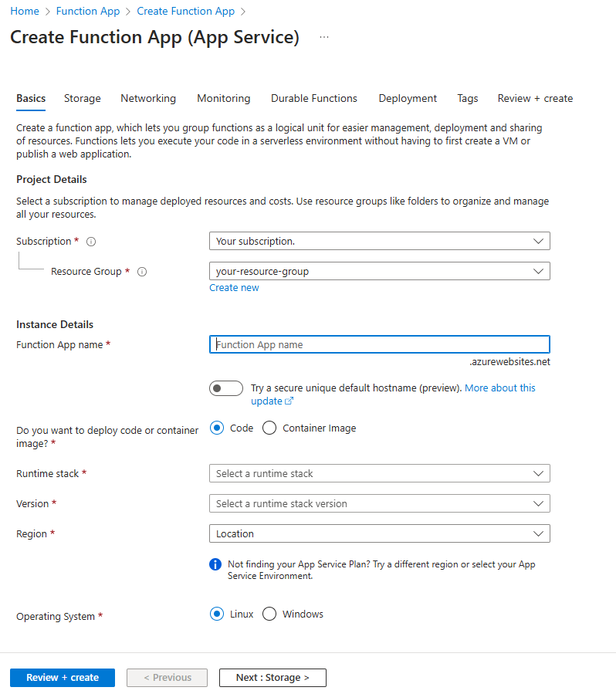The width and height of the screenshot is (616, 694).
Task: Select the Linux radio button
Action: pyautogui.click(x=217, y=614)
